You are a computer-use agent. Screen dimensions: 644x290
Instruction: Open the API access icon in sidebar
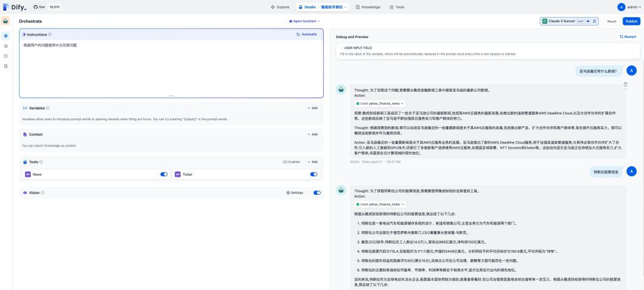6,46
